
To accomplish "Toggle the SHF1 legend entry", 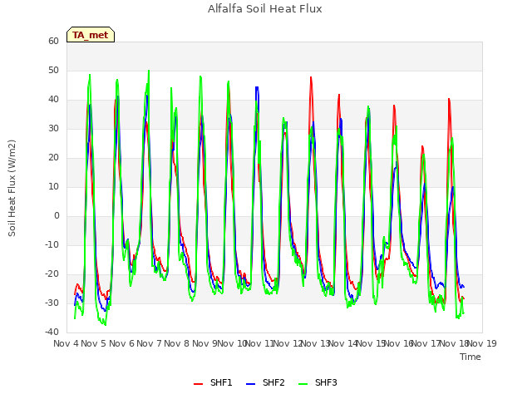I will [213, 382].
